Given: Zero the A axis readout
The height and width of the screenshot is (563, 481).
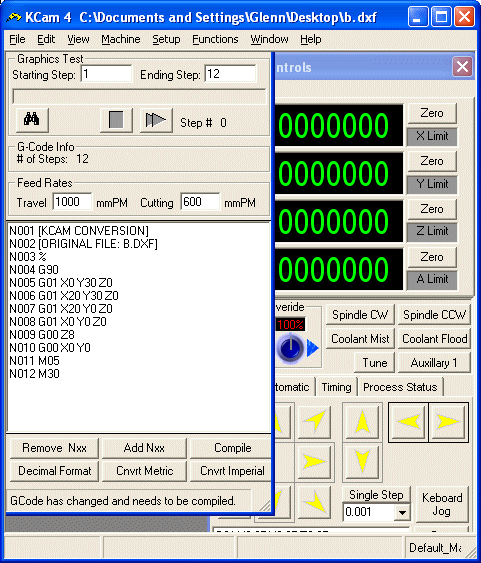Looking at the screenshot, I should tap(432, 257).
